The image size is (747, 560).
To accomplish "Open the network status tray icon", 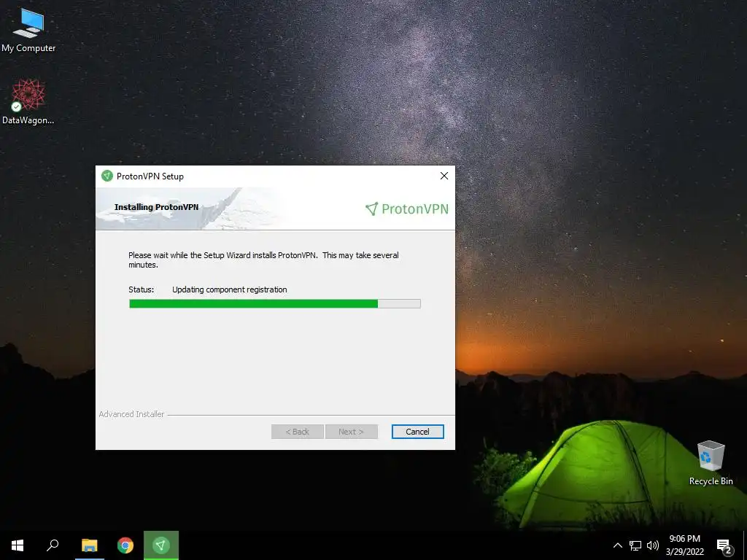I will pyautogui.click(x=635, y=545).
